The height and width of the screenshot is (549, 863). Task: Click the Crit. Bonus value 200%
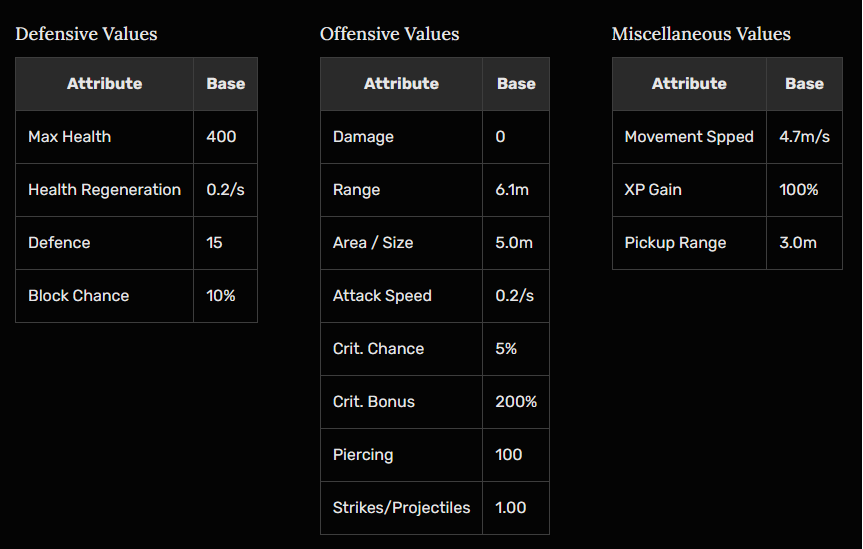tap(516, 402)
